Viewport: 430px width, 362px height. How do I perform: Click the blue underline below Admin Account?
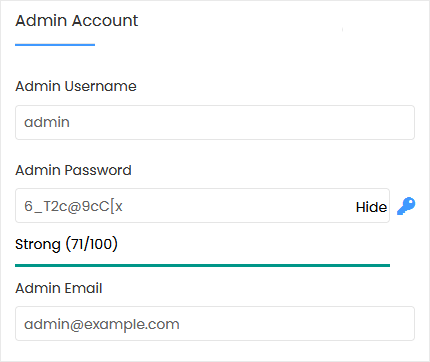55,45
